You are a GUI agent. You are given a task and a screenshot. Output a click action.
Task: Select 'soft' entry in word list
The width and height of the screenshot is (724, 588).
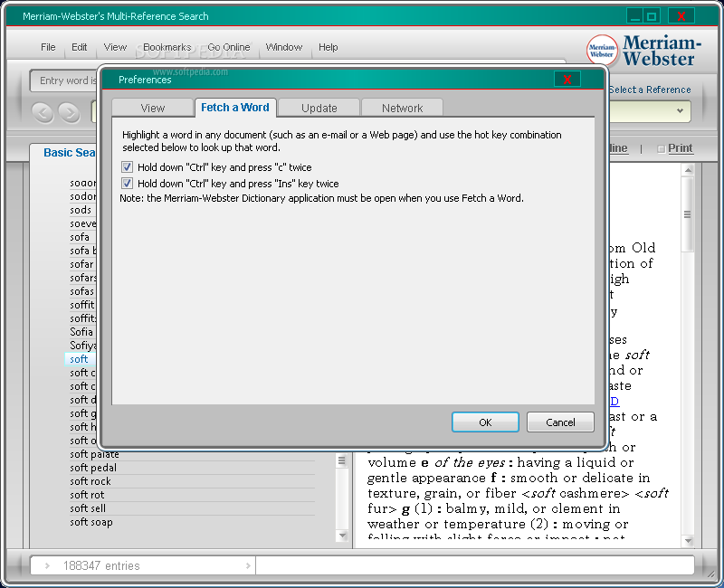[79, 359]
